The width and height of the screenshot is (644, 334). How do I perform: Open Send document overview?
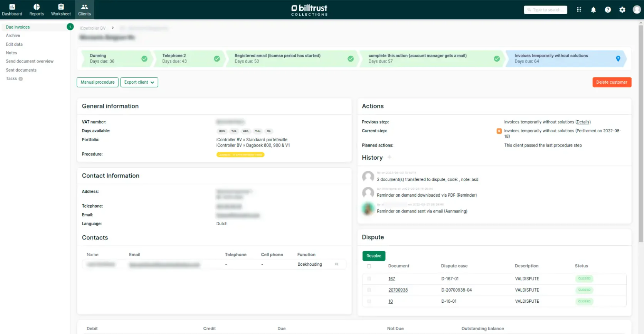click(x=30, y=61)
